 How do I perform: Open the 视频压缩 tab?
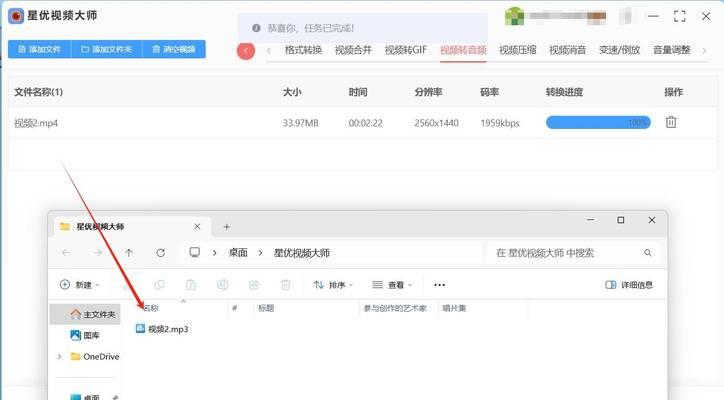pos(518,50)
